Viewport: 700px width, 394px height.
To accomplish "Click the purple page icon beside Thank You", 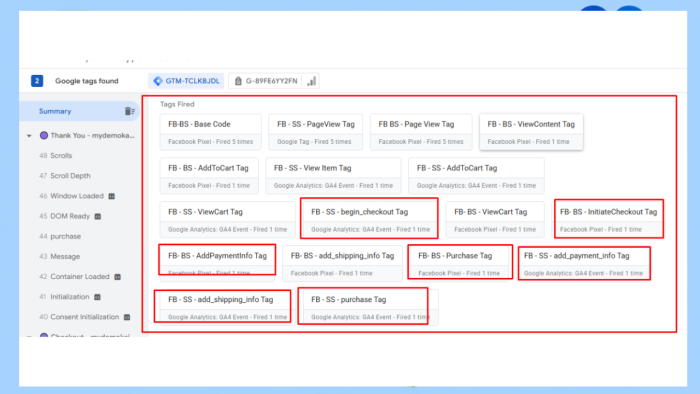I will [x=44, y=135].
